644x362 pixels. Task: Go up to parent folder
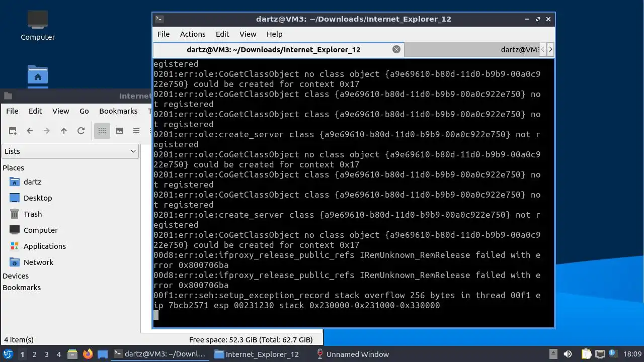tap(64, 131)
